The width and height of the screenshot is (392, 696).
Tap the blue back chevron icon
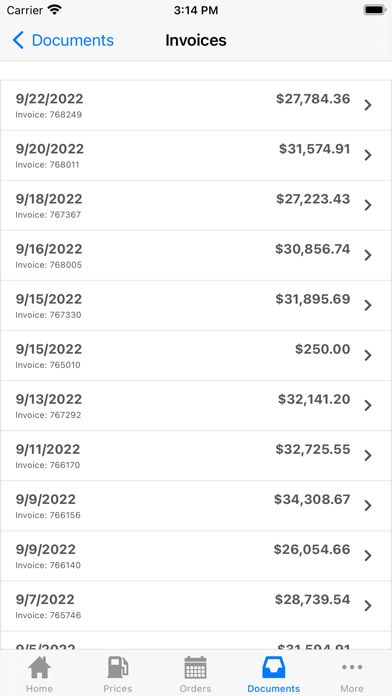pyautogui.click(x=18, y=40)
